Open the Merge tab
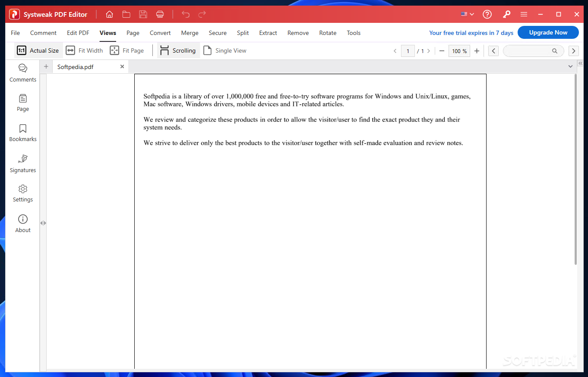 [x=190, y=33]
